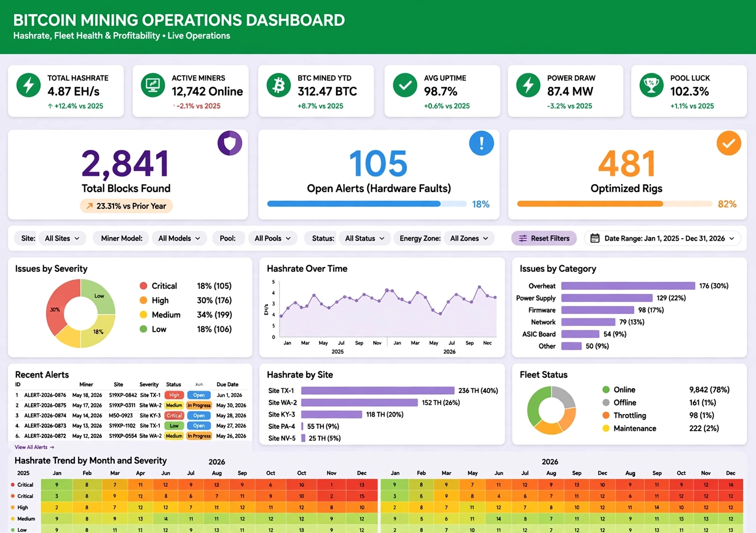
Task: Click the Severity column header in Recent Alerts
Action: (x=149, y=384)
